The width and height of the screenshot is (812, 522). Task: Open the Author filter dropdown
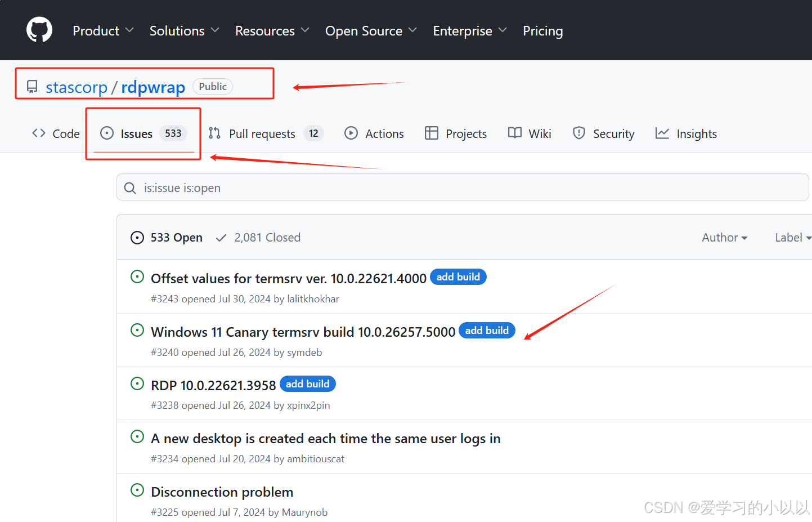coord(725,238)
